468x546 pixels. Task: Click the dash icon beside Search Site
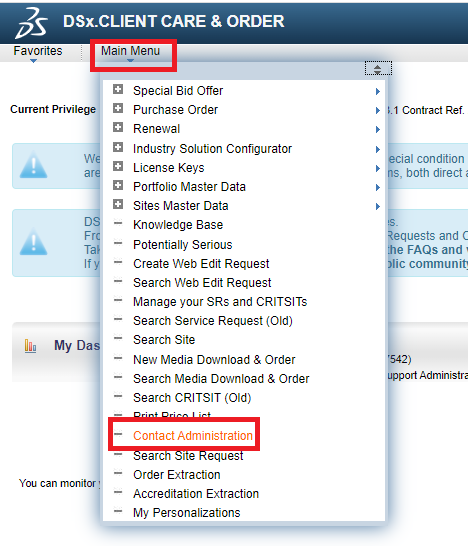118,338
